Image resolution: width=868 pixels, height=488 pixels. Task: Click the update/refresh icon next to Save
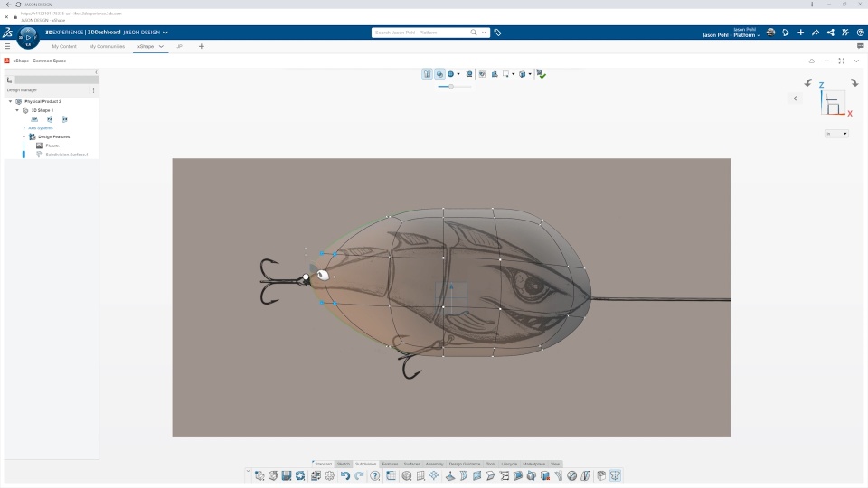coord(300,476)
